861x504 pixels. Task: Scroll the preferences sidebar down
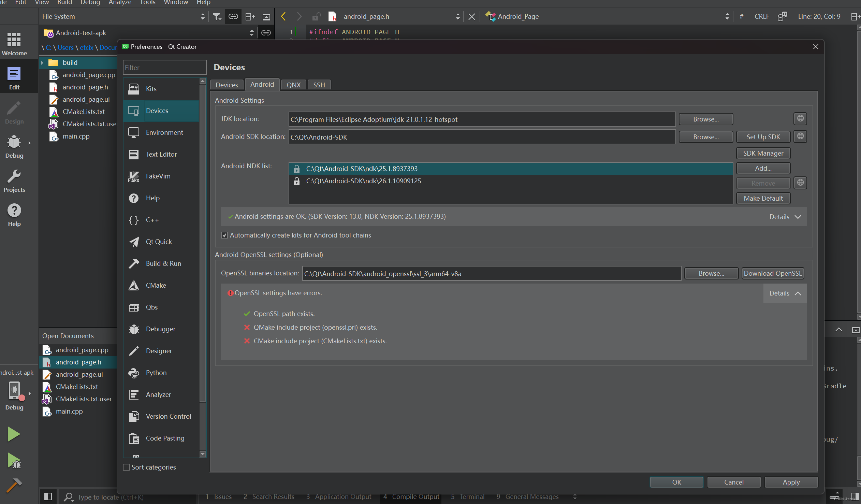click(x=202, y=454)
